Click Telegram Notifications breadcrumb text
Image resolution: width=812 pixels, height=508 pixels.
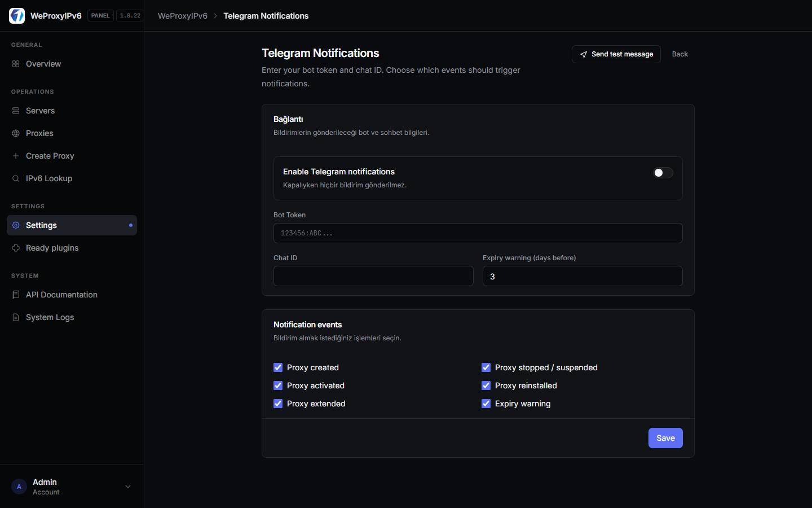[266, 16]
